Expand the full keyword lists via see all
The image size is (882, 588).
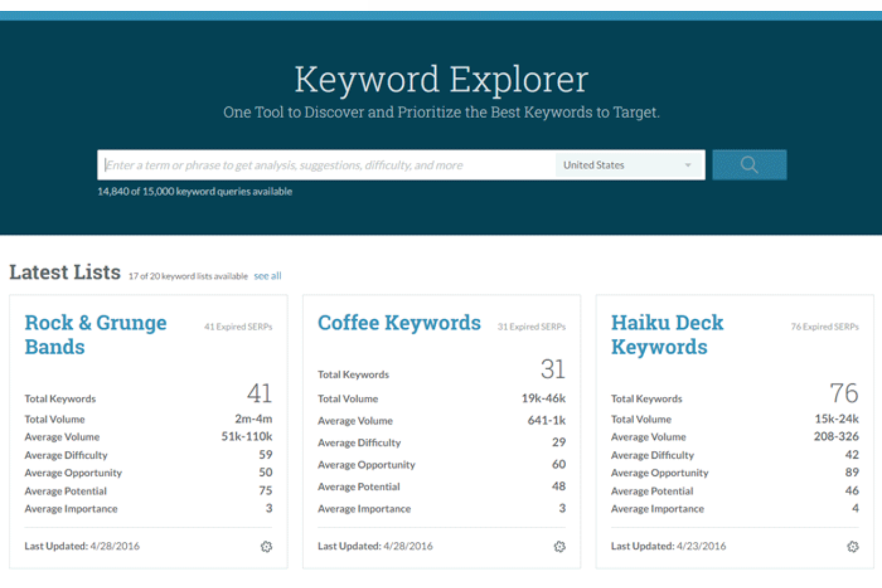pyautogui.click(x=268, y=275)
